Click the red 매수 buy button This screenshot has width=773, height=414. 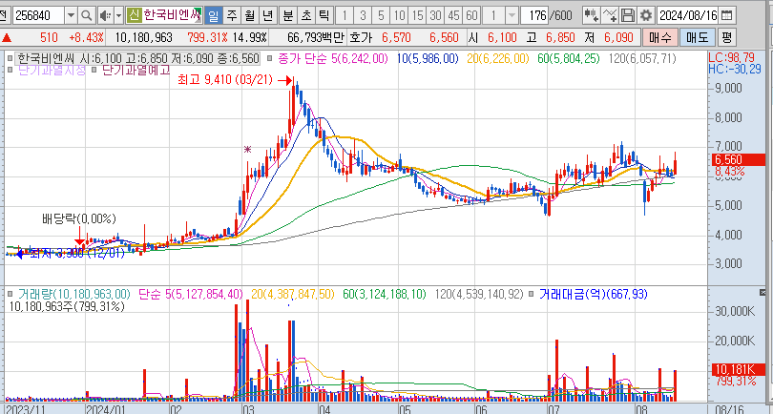pos(660,37)
